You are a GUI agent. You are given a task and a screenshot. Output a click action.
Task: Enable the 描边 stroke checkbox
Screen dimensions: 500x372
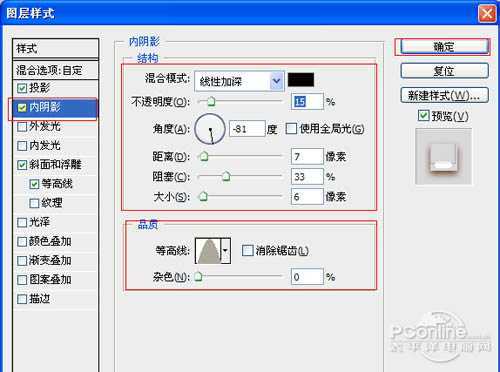[x=22, y=299]
